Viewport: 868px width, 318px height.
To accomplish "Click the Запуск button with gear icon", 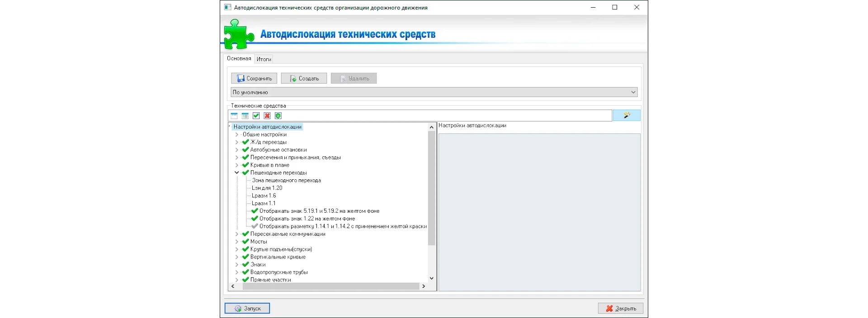I will pyautogui.click(x=247, y=309).
